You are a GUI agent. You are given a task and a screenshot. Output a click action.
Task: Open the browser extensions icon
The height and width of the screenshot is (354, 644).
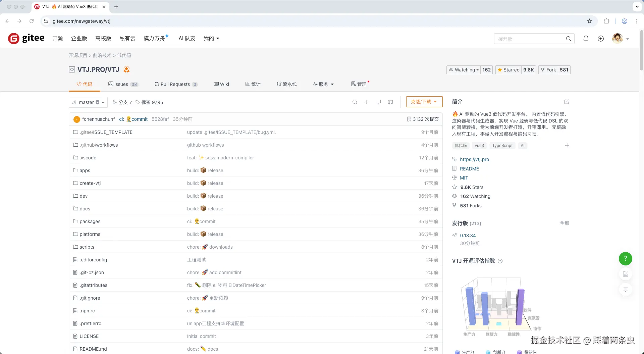click(606, 21)
